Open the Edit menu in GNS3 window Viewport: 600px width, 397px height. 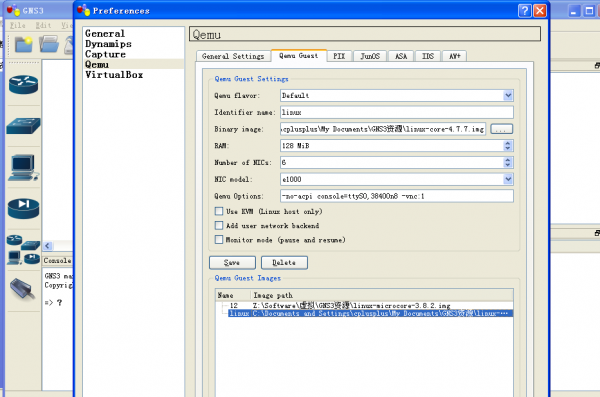43,25
